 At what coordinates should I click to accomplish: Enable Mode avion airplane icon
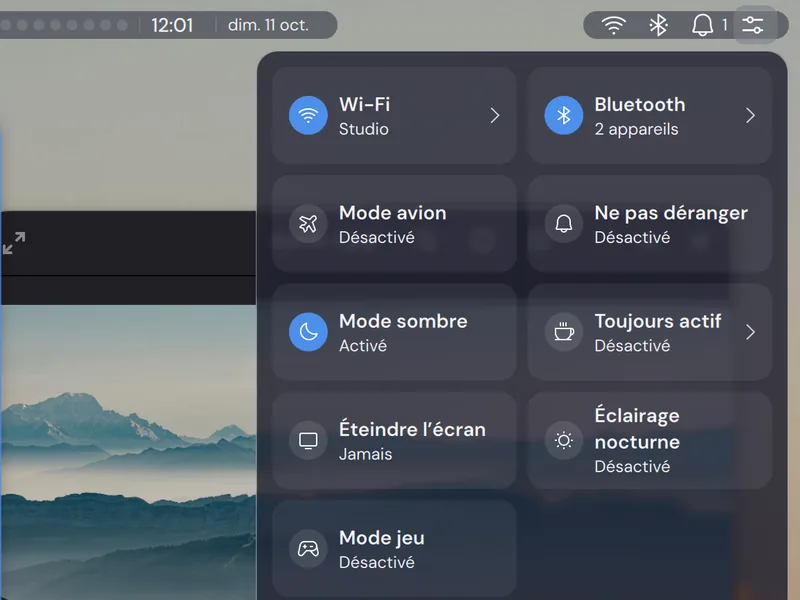tap(308, 223)
